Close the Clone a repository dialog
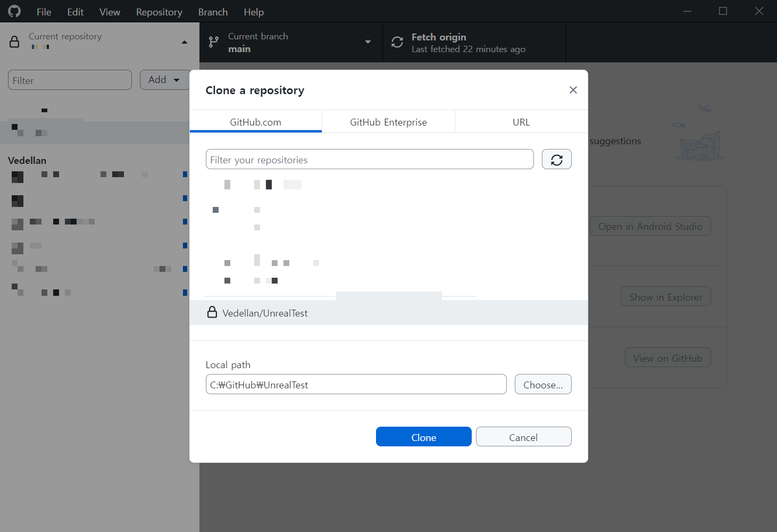This screenshot has height=532, width=777. 573,90
